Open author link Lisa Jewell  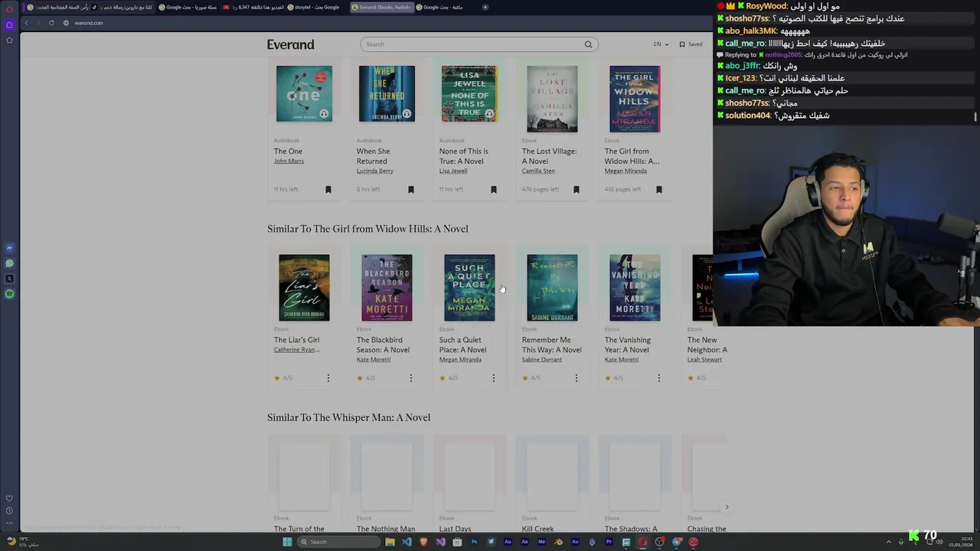(453, 171)
